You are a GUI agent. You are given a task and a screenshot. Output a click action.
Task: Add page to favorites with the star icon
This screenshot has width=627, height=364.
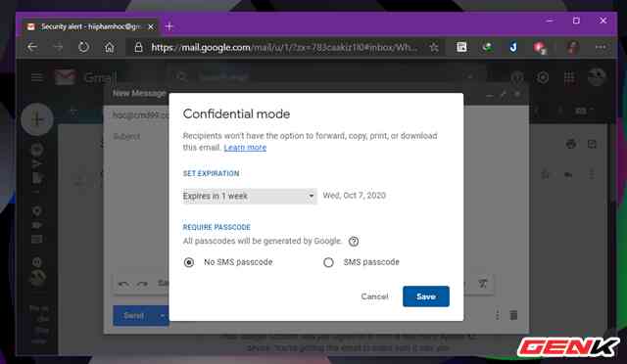[x=434, y=48]
